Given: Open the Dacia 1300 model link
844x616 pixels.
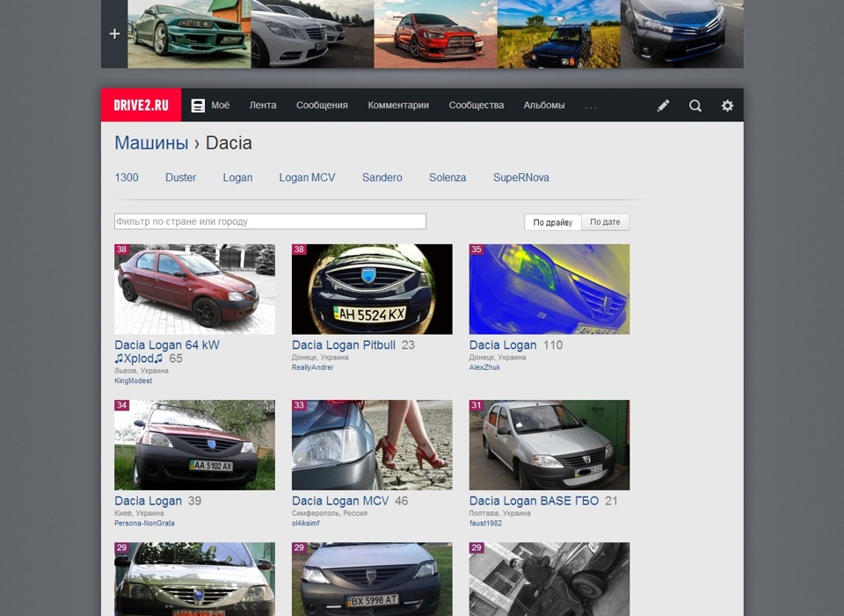Looking at the screenshot, I should pos(127,178).
